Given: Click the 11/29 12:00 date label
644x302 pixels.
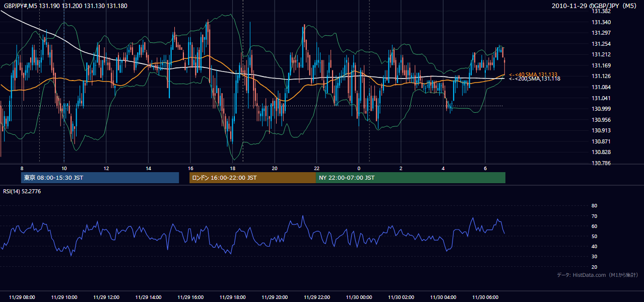Looking at the screenshot, I should point(106,297).
